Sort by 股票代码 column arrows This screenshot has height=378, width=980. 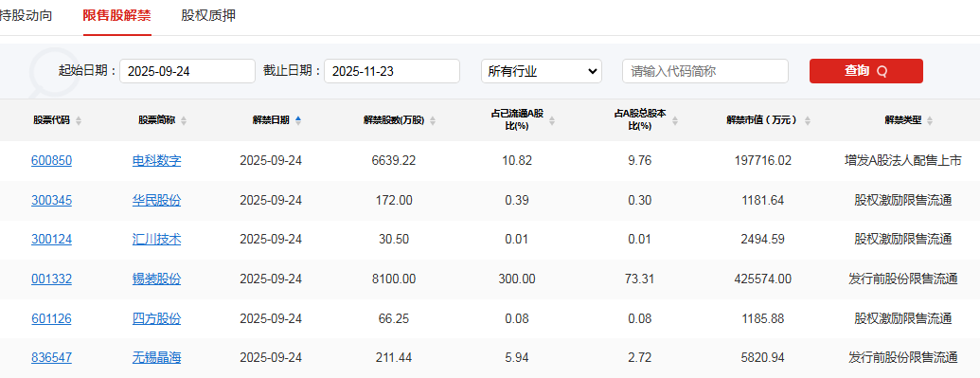[x=79, y=120]
